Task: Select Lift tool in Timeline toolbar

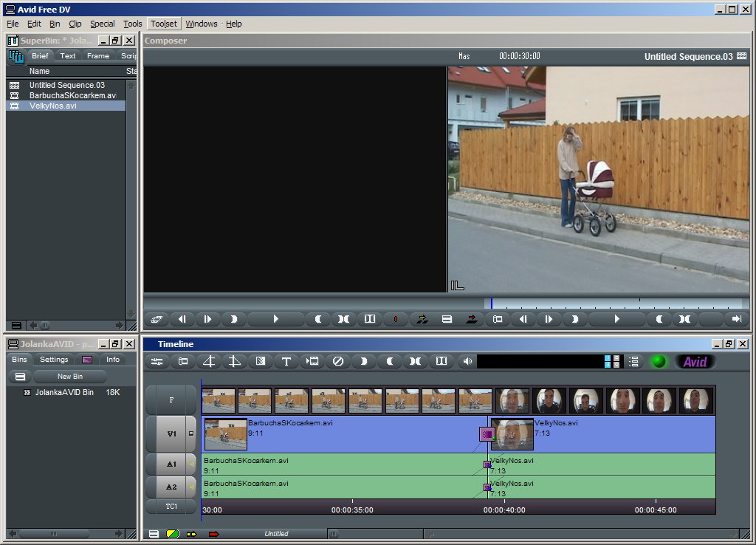Action: 209,361
